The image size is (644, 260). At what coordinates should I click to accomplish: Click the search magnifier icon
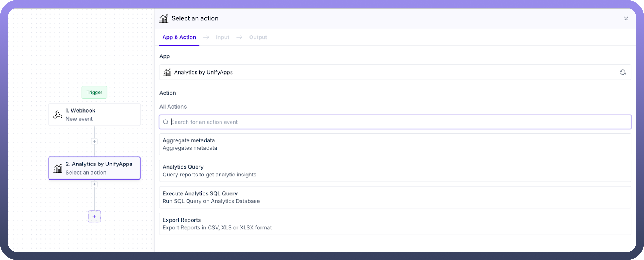click(x=166, y=122)
